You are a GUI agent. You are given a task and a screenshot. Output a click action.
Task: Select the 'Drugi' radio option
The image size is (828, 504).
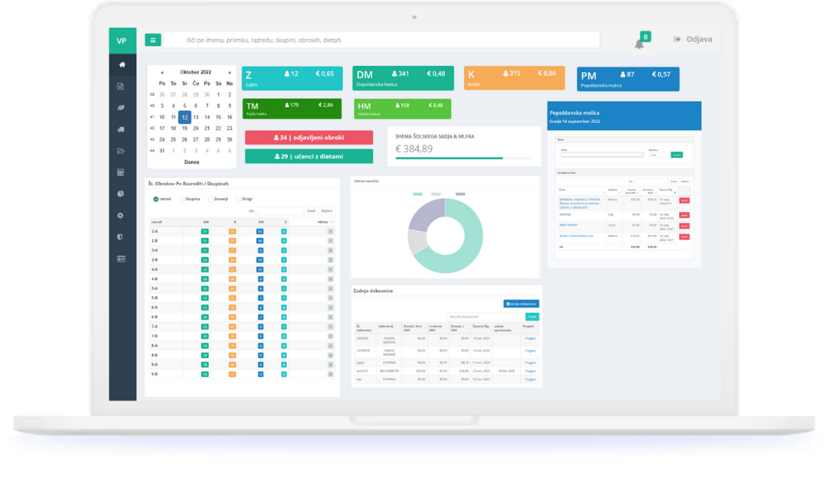[x=239, y=199]
